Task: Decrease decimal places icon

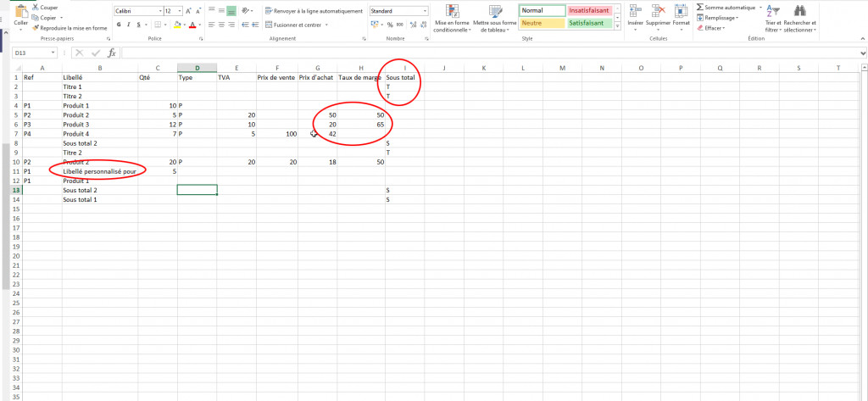Action: (422, 25)
